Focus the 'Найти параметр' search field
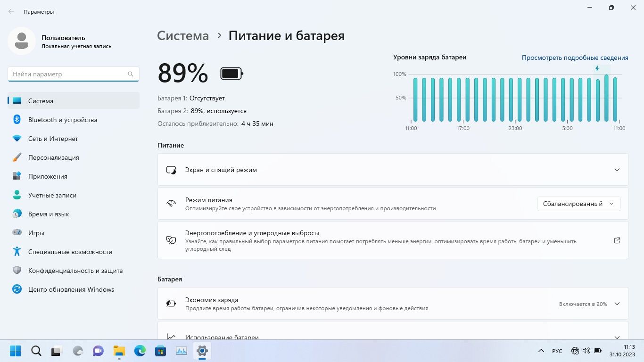The image size is (644, 362). 74,74
